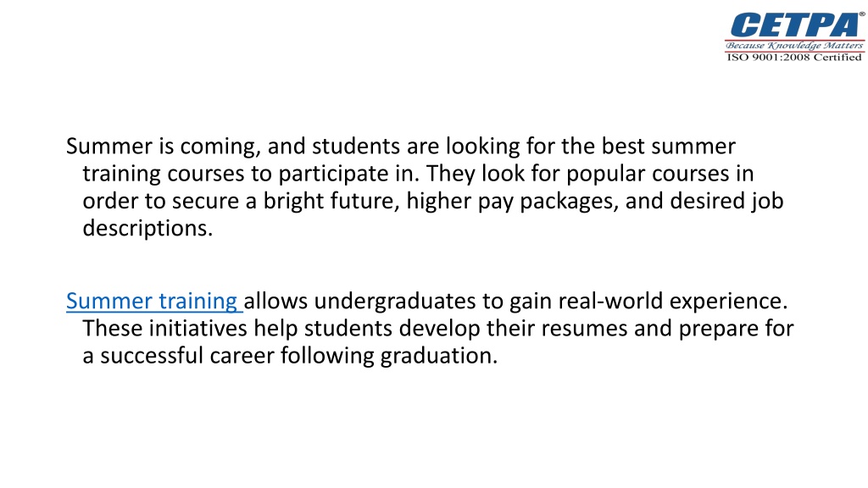Image resolution: width=868 pixels, height=488 pixels.
Task: Click the phrase "higher pay packages"
Action: point(512,202)
